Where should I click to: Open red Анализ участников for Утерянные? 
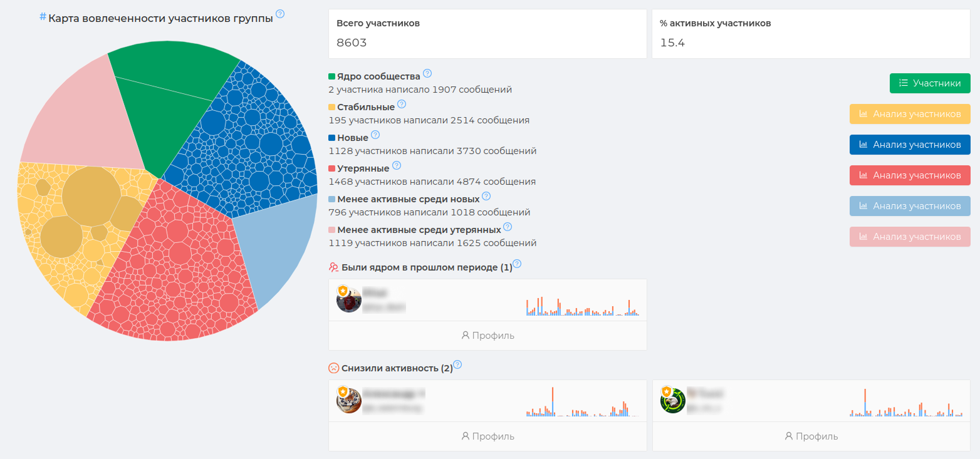point(910,175)
